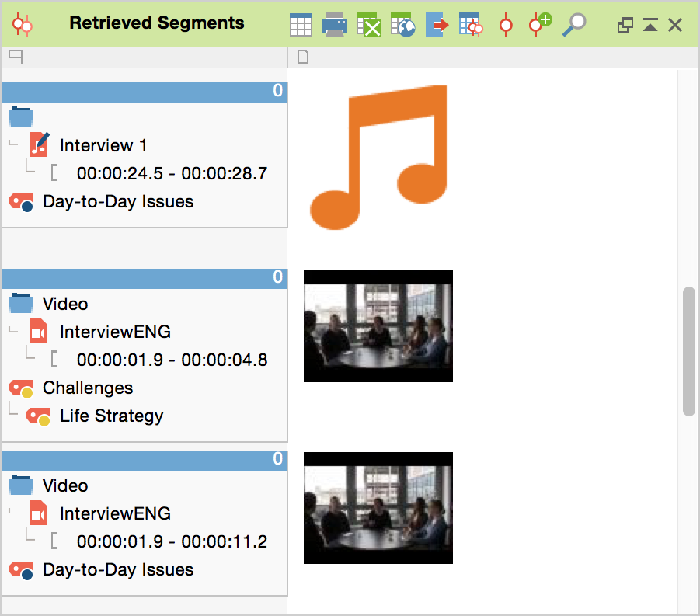Screen dimensions: 700x616
Task: Open retrieved segments as HTML table
Action: click(x=402, y=25)
